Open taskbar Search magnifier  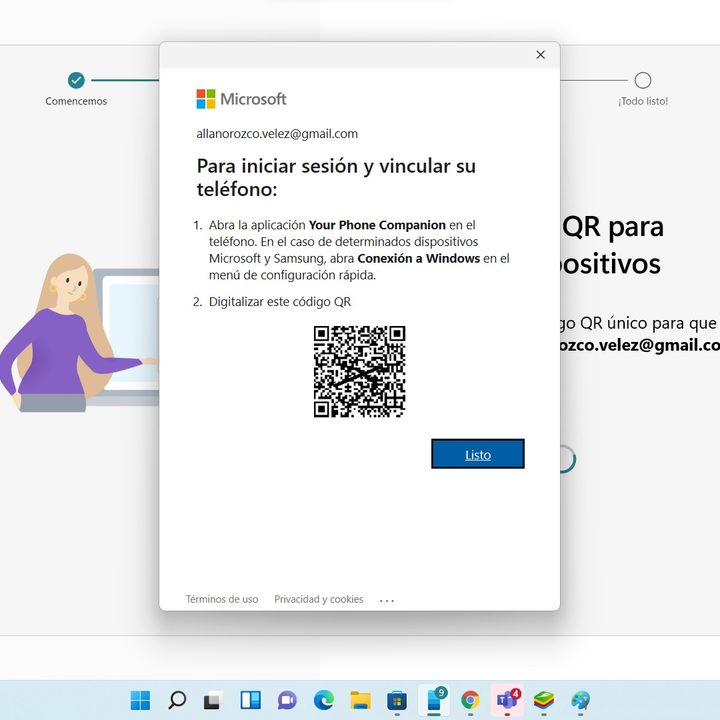click(x=177, y=700)
